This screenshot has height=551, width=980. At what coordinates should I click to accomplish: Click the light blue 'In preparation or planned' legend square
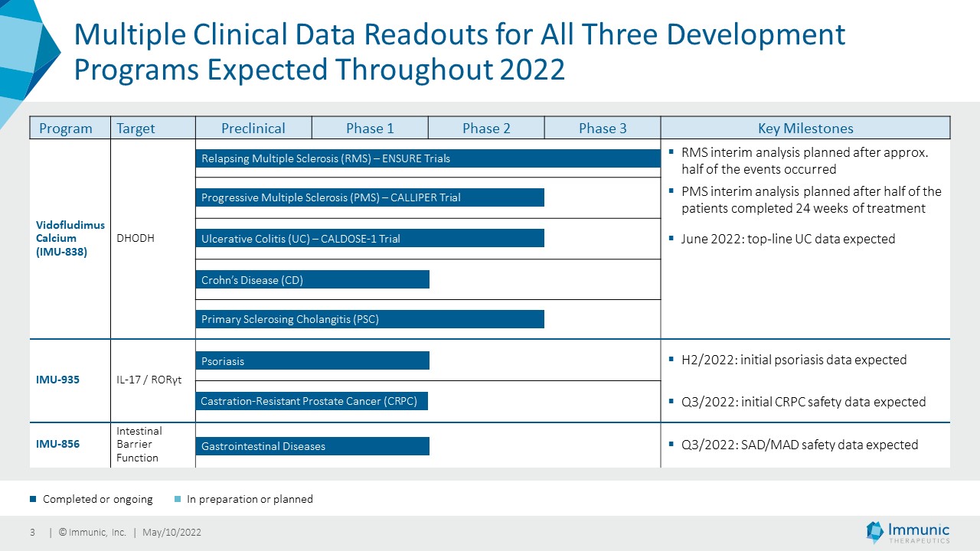coord(178,500)
